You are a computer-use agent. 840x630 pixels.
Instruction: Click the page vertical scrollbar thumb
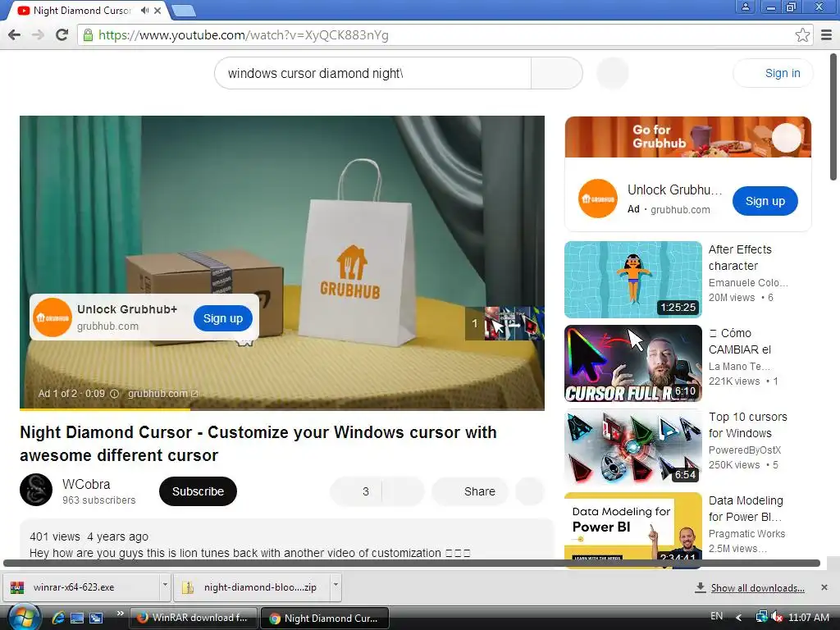(x=833, y=116)
